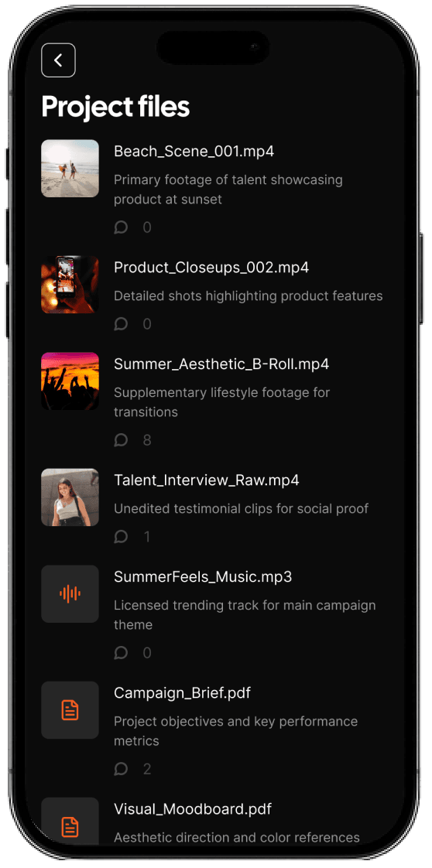
Task: Tap the back arrow button
Action: point(58,60)
